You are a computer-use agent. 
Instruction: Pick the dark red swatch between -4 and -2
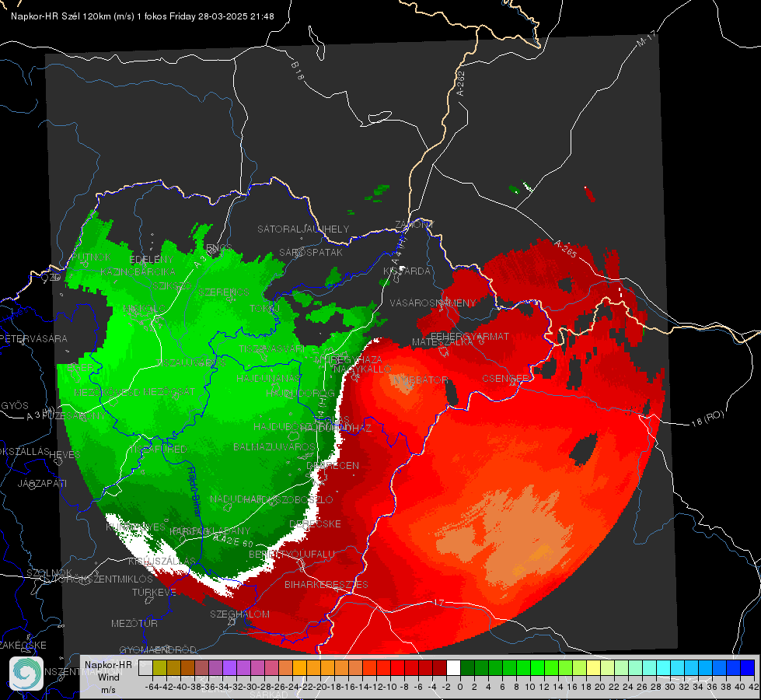(439, 667)
